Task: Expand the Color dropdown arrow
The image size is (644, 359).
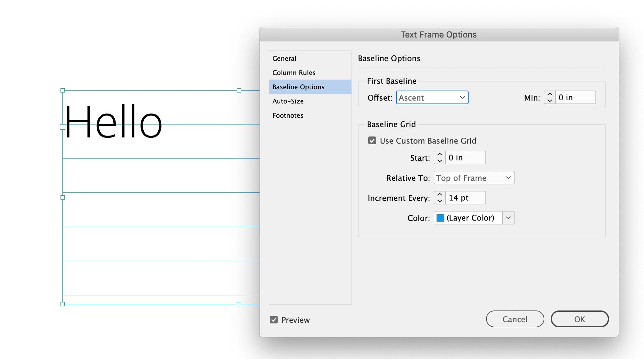Action: coord(508,218)
